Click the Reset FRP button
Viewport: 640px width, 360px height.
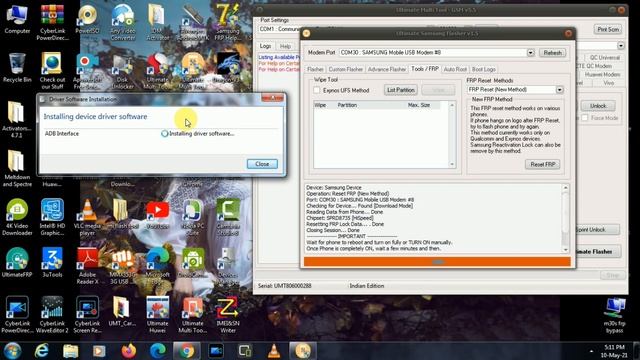542,164
